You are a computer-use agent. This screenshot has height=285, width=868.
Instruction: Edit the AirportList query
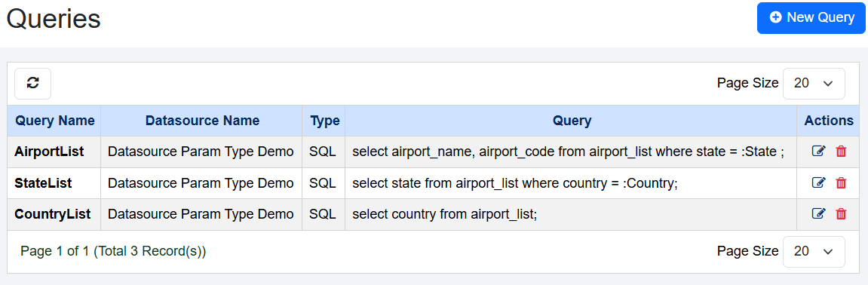(x=818, y=151)
